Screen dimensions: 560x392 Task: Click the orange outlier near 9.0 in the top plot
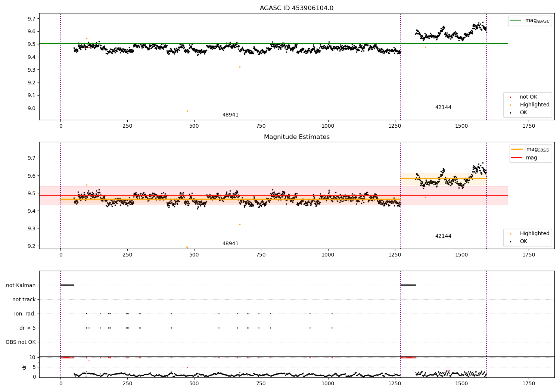187,111
